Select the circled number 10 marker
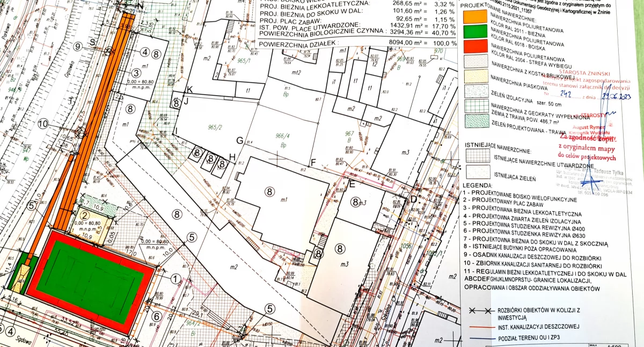The width and height of the screenshot is (644, 347). [43, 124]
